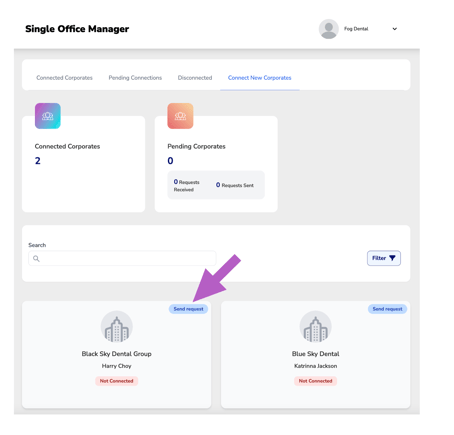Expand the Fog Dental account dropdown chevron
Viewport: 454px width, 435px height.
(x=395, y=29)
